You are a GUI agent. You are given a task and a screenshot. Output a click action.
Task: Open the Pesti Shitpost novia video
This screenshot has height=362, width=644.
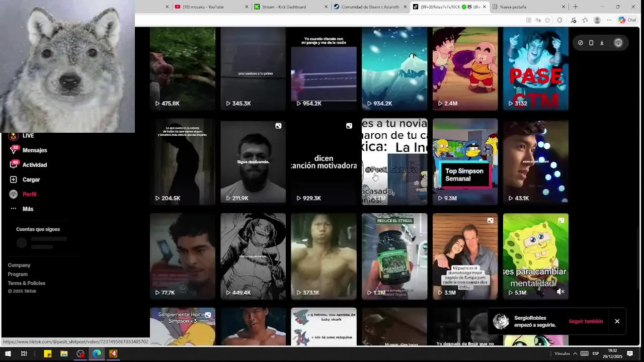pos(394,162)
